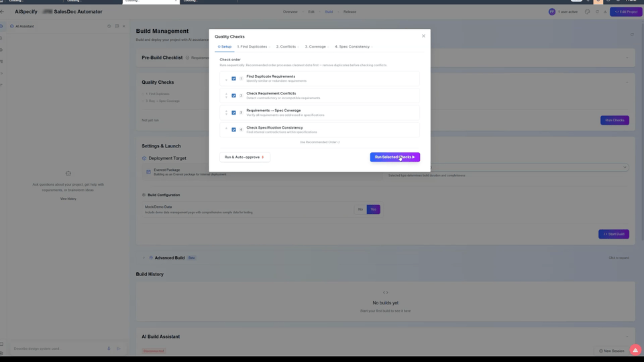Switch to the 3. Coverage tab
This screenshot has height=362, width=644.
pos(315,47)
